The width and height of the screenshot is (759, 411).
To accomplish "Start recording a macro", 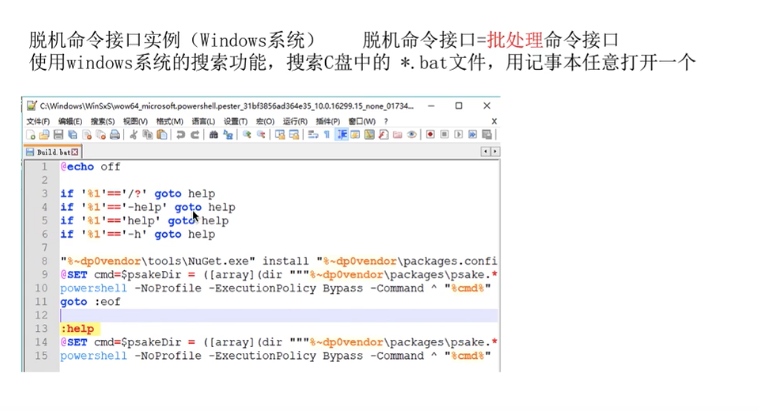I will click(x=430, y=135).
